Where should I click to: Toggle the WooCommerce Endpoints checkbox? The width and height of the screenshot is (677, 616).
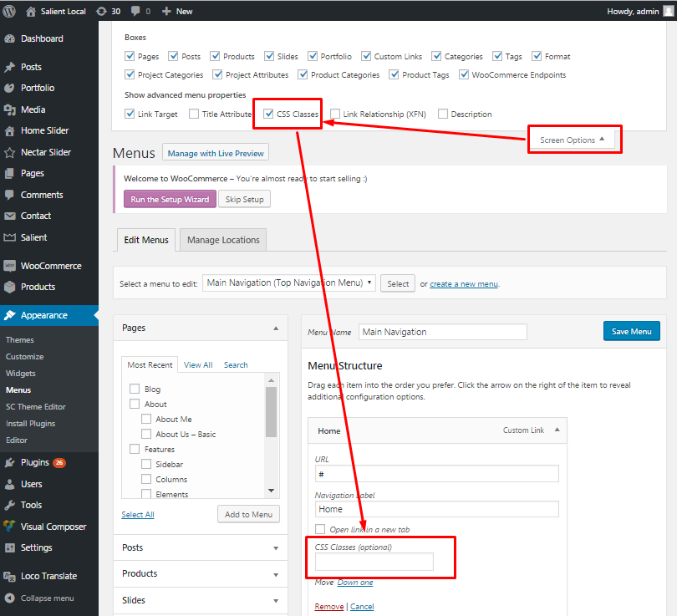[464, 74]
